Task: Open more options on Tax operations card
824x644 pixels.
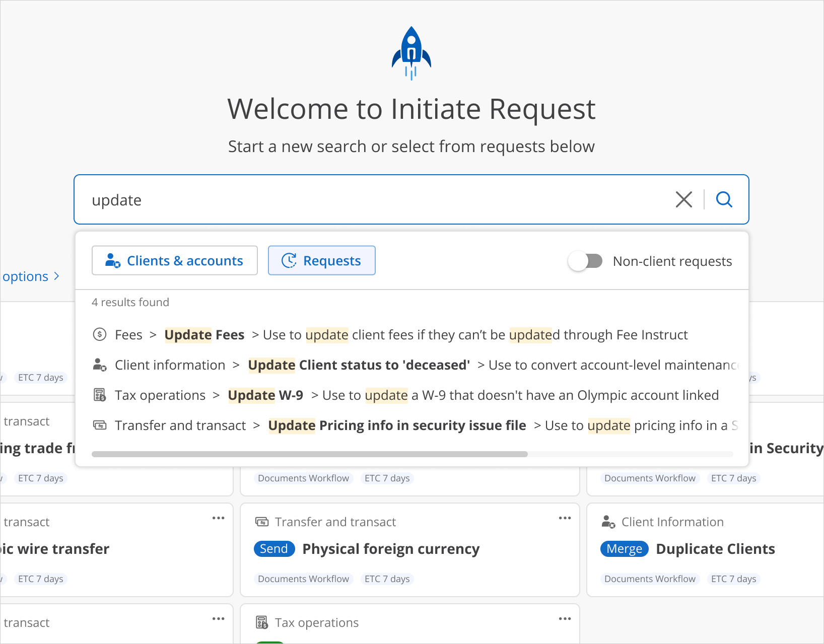Action: tap(565, 619)
